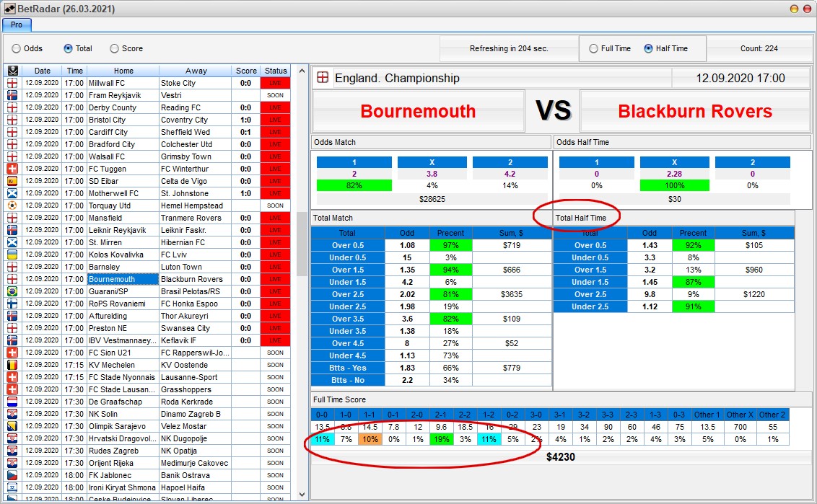Sort match list by Home column
817x504 pixels.
coord(123,70)
